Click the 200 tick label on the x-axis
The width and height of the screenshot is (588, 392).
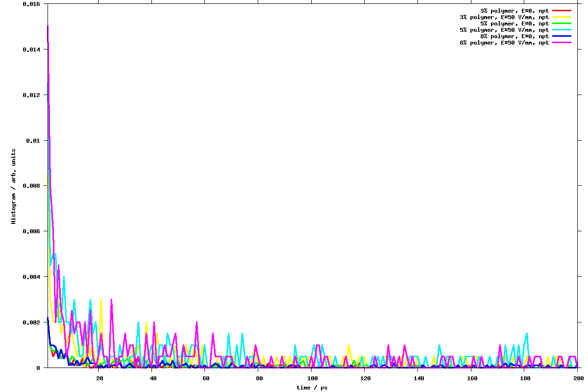coord(578,378)
